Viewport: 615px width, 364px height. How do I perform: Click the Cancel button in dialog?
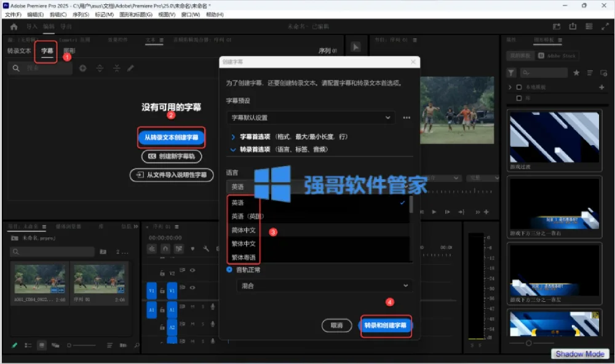[x=336, y=325]
